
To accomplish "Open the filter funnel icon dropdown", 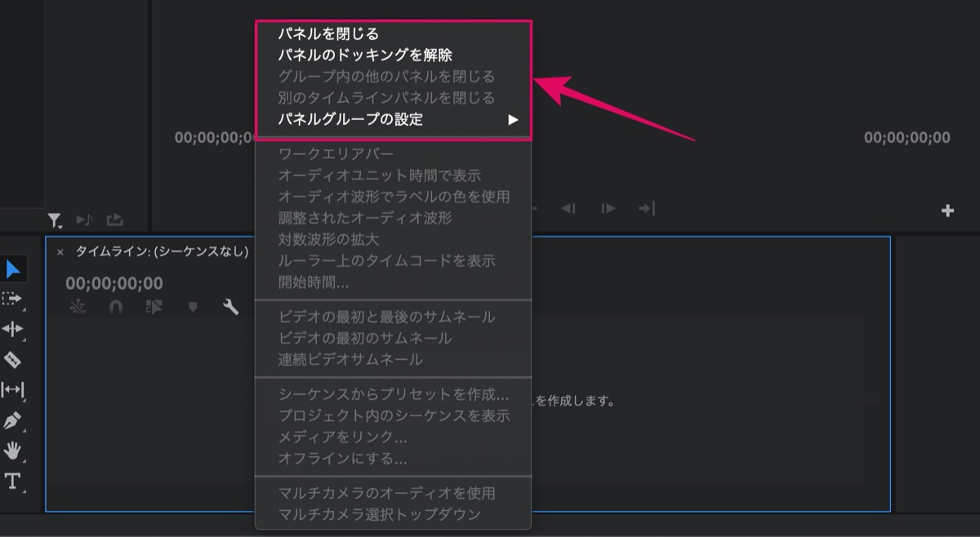I will [x=55, y=220].
